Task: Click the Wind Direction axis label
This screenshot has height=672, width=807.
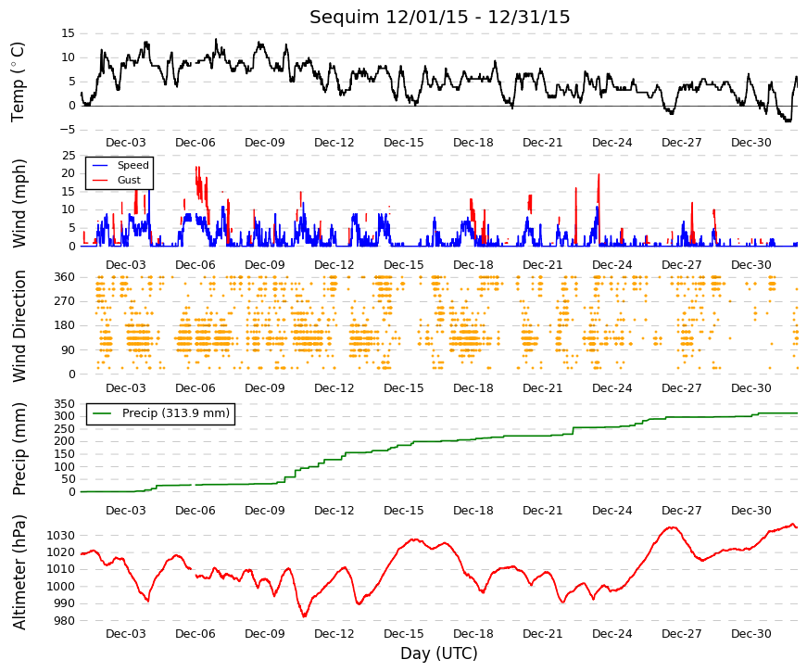Action: pos(19,326)
